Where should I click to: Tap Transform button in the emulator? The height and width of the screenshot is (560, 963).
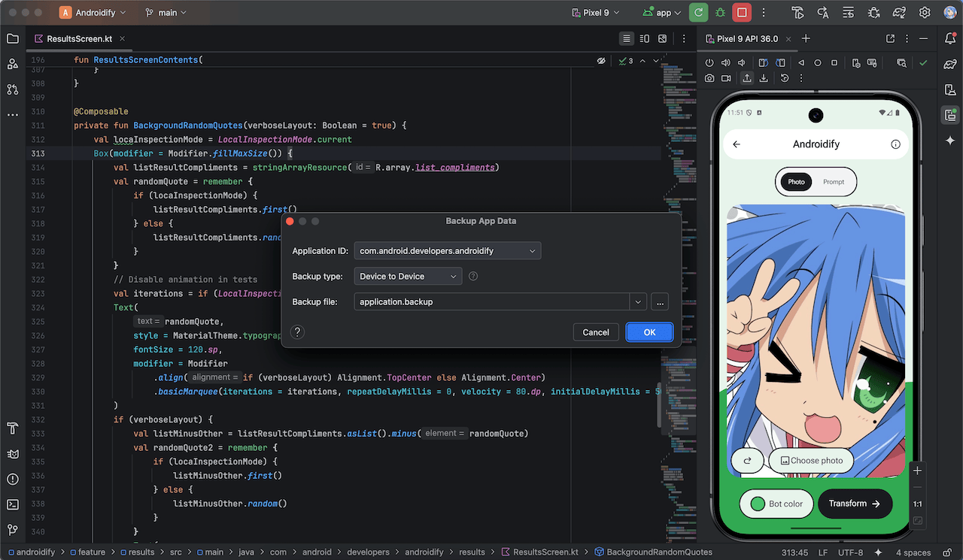[x=855, y=504]
